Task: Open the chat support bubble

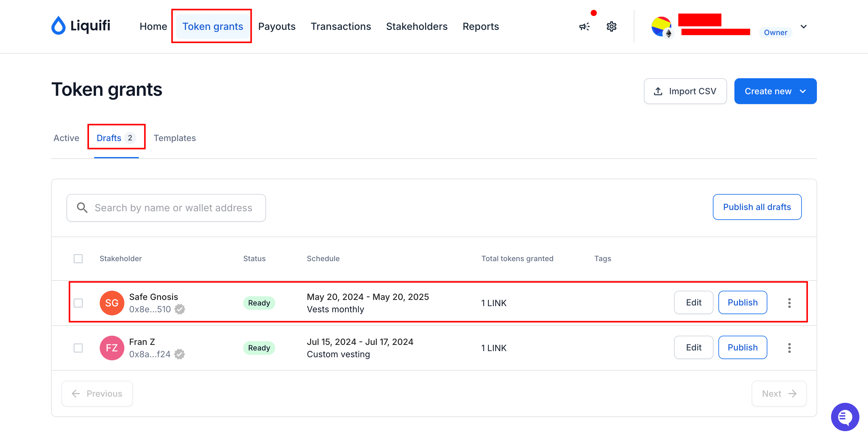Action: click(x=844, y=417)
